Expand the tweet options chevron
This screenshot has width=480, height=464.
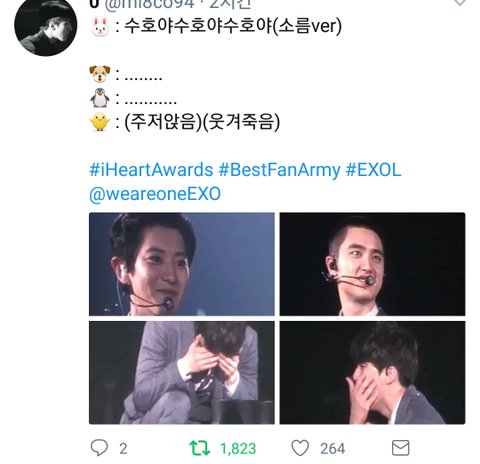pyautogui.click(x=460, y=3)
